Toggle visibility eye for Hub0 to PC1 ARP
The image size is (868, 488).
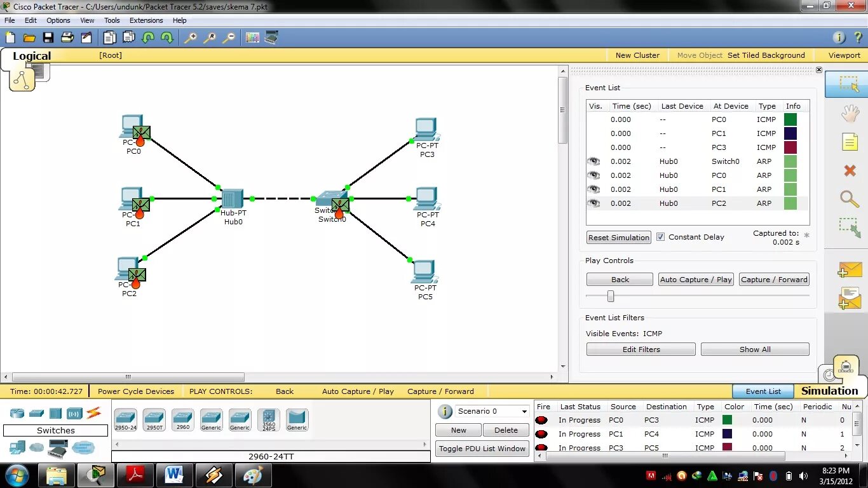(x=593, y=189)
